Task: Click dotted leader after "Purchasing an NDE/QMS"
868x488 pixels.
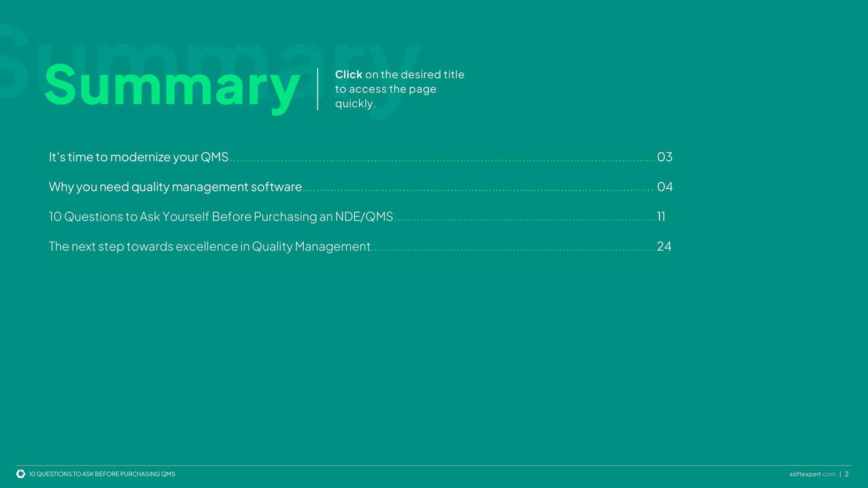Action: pos(524,219)
